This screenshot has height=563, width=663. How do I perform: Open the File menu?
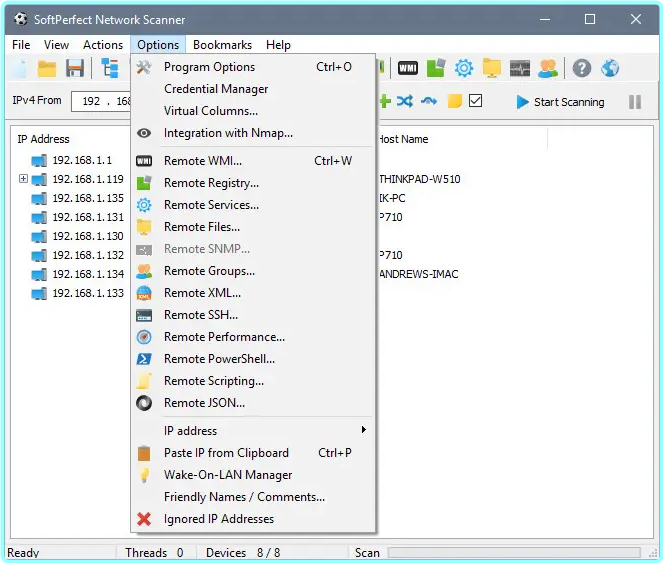(x=21, y=45)
